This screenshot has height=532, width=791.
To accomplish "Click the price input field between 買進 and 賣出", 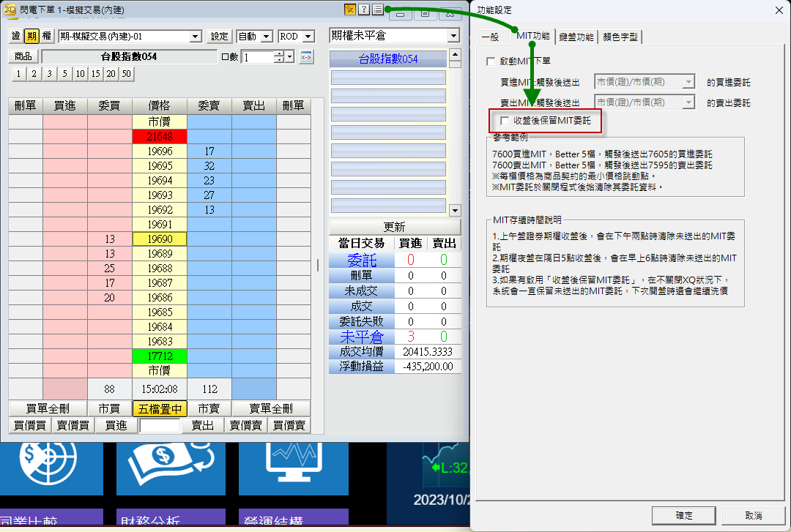I will tap(160, 426).
